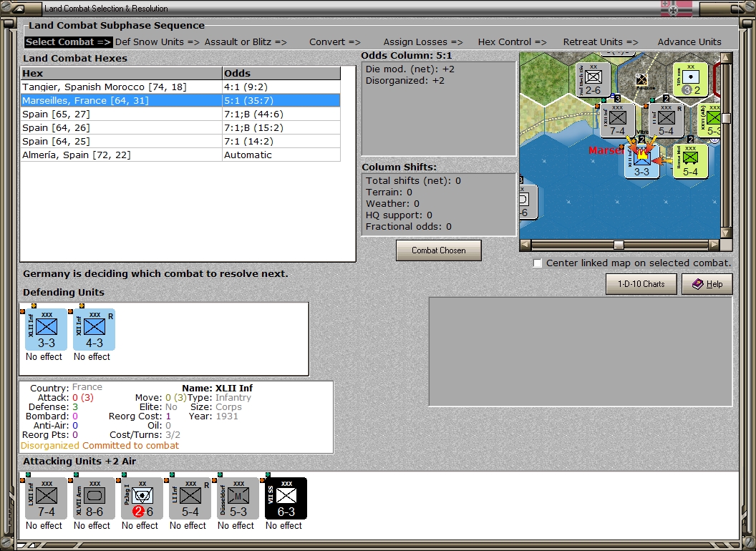Click the 7:1;B (44:6) odds cell
Screen dimensions: 756x551
click(281, 114)
